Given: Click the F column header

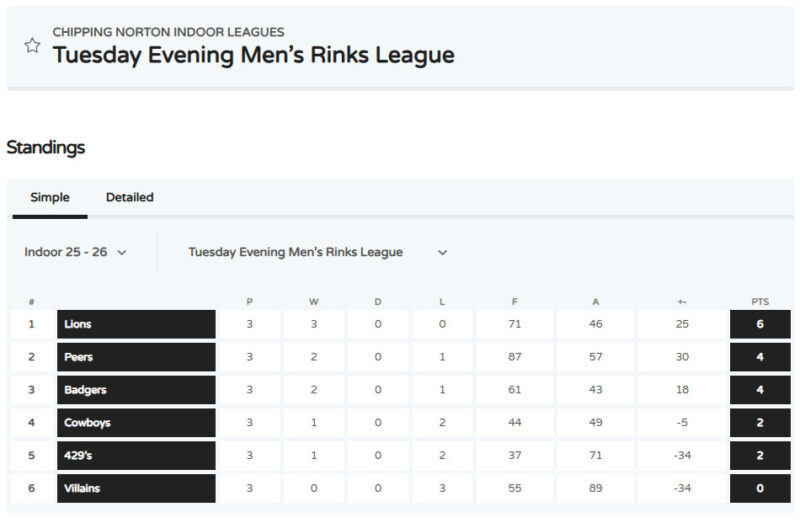Looking at the screenshot, I should [x=515, y=301].
